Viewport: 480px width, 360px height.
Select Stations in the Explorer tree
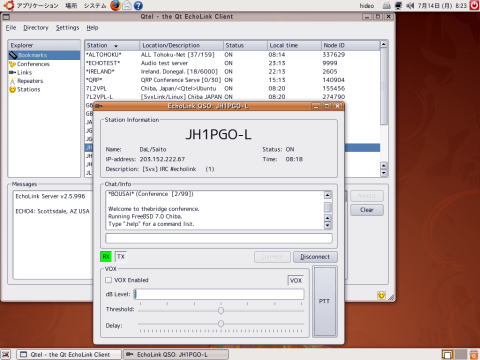(28, 89)
